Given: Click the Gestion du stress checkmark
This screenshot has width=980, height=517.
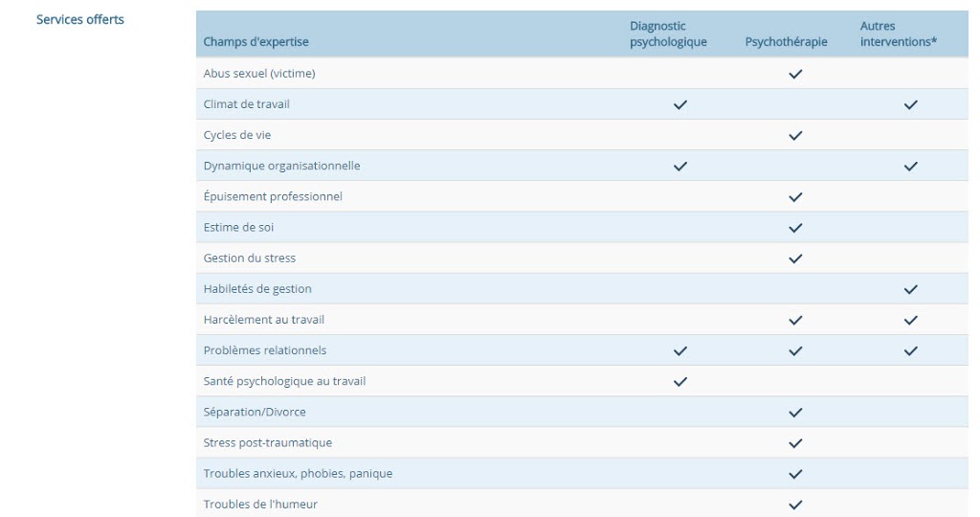Looking at the screenshot, I should tap(795, 258).
